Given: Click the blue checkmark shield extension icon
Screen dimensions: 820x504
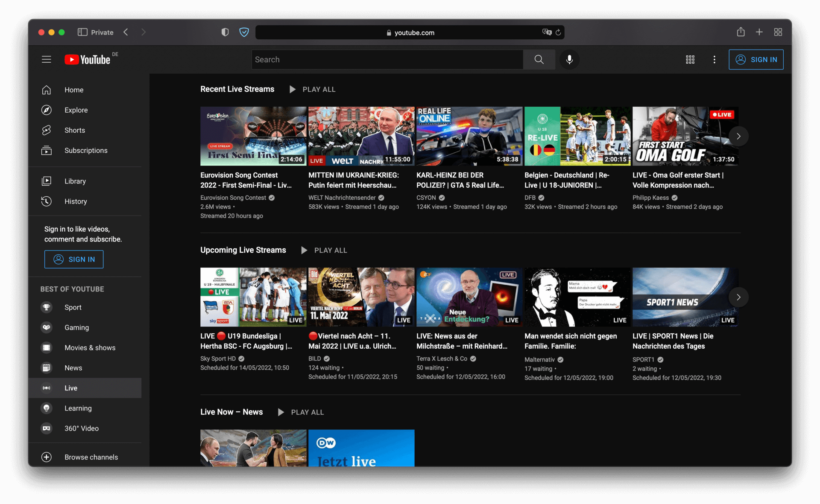Looking at the screenshot, I should coord(244,32).
